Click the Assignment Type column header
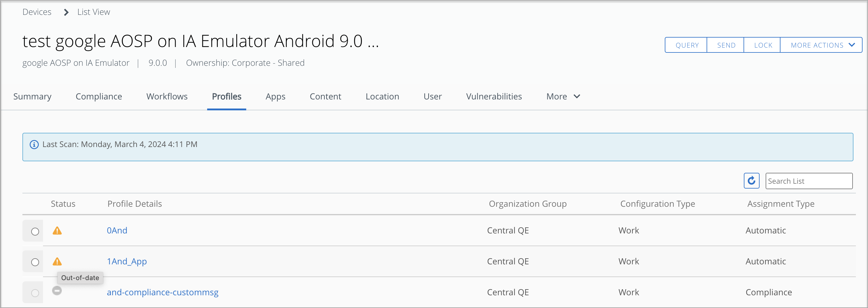This screenshot has height=308, width=868. tap(781, 204)
